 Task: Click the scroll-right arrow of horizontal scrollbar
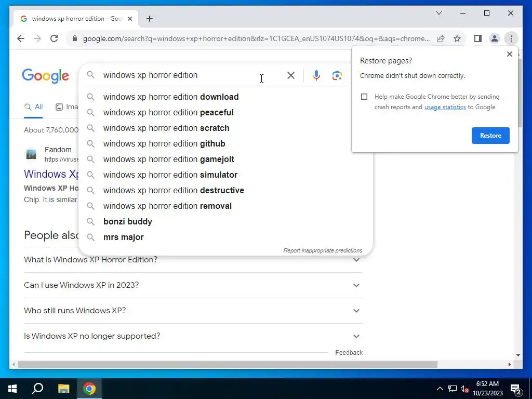tap(509, 364)
